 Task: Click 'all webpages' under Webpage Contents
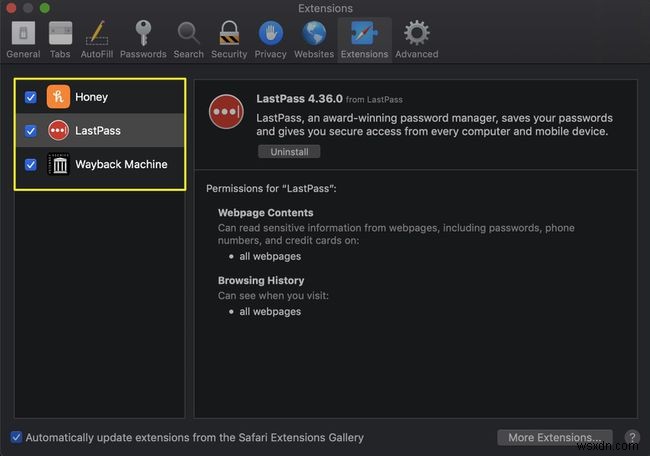(x=270, y=257)
